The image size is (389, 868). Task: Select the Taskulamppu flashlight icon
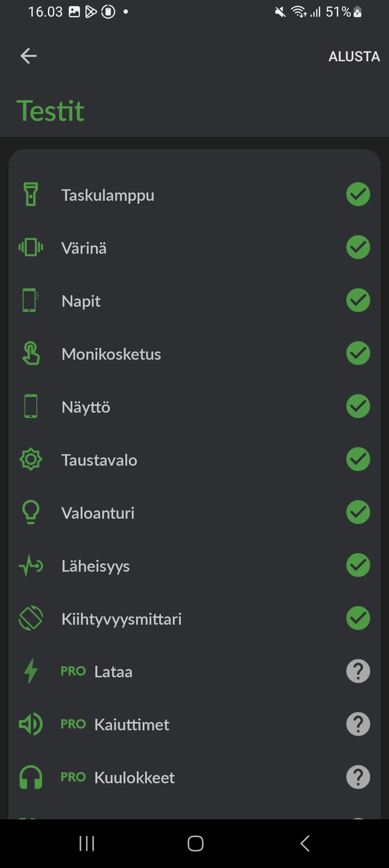31,195
